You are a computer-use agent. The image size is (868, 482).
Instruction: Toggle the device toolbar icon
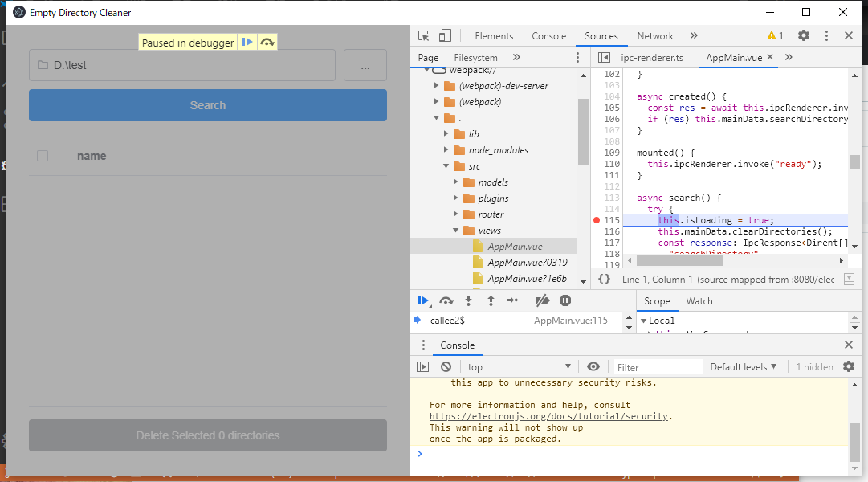(445, 36)
